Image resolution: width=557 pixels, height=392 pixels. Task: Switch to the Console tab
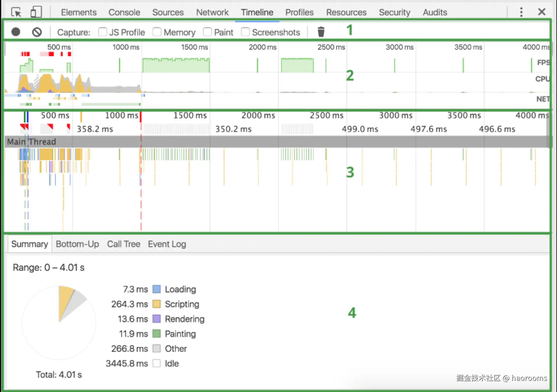124,12
